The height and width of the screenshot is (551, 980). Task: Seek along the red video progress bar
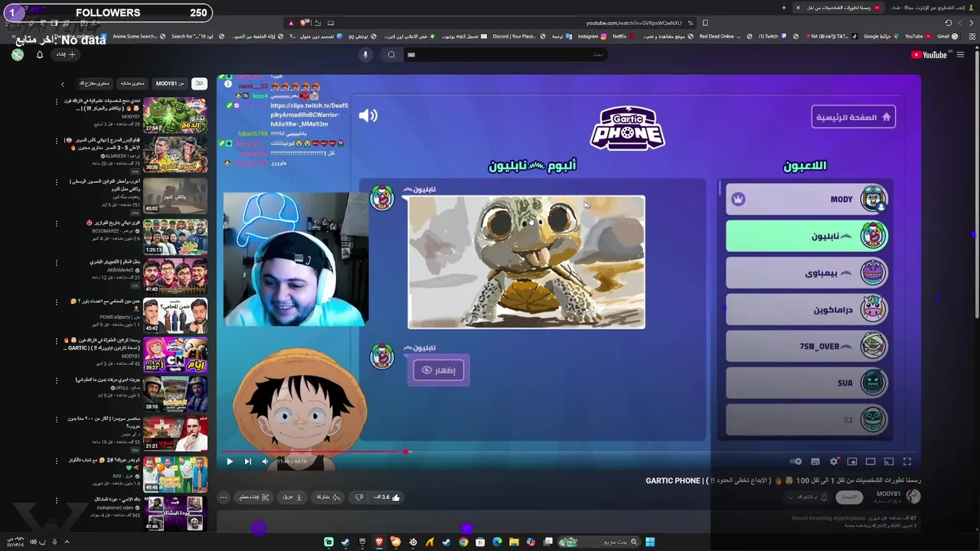click(569, 452)
